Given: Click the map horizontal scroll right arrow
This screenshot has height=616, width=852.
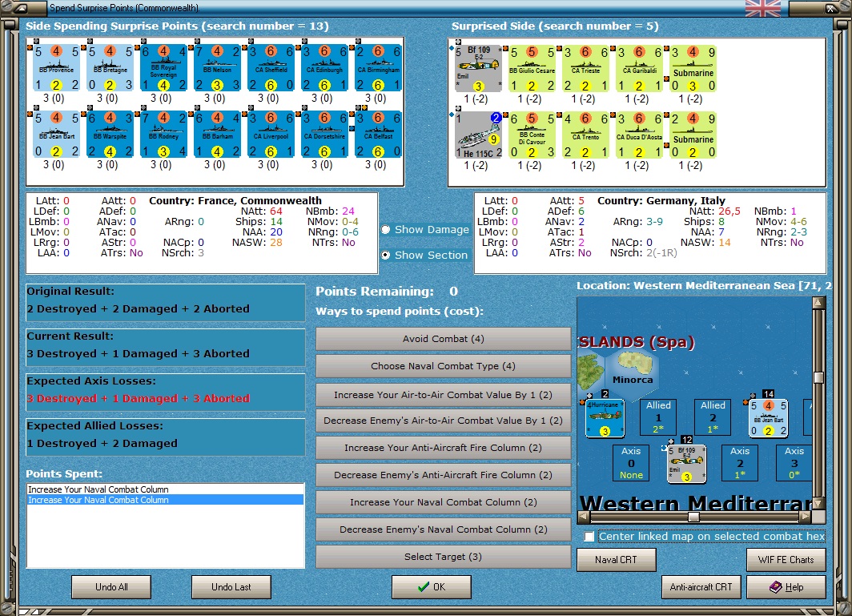Looking at the screenshot, I should click(x=806, y=517).
